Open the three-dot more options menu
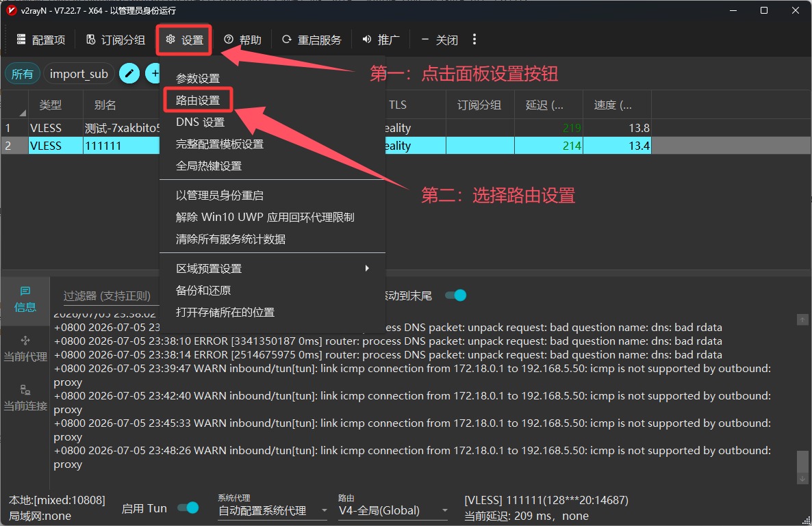This screenshot has width=812, height=526. pyautogui.click(x=474, y=39)
